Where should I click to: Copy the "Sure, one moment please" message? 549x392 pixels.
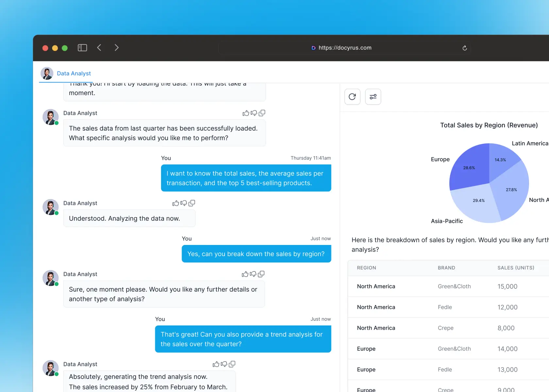coord(261,274)
